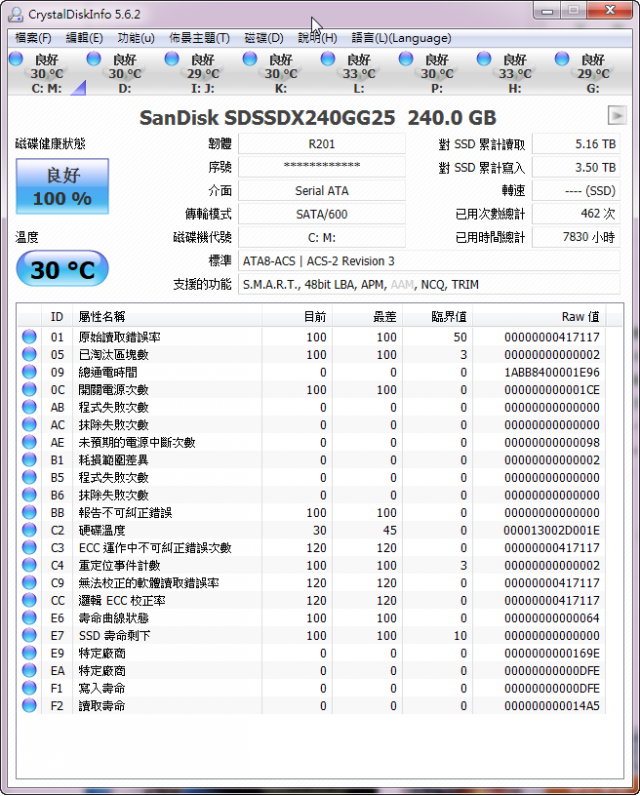640x796 pixels.
Task: Click the 7830 小時 power-on hours value
Action: click(576, 237)
